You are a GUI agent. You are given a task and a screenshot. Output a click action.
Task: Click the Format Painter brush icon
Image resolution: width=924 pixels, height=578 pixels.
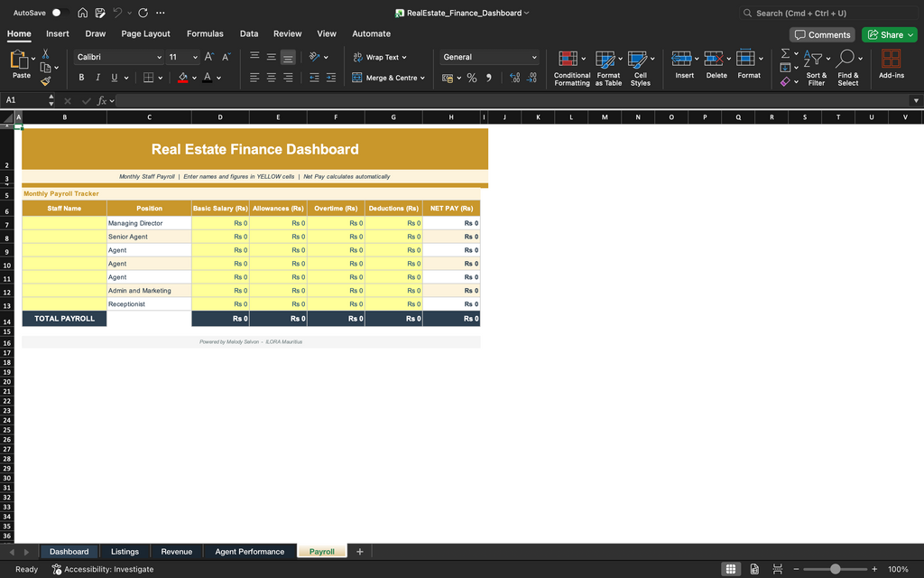(x=45, y=80)
